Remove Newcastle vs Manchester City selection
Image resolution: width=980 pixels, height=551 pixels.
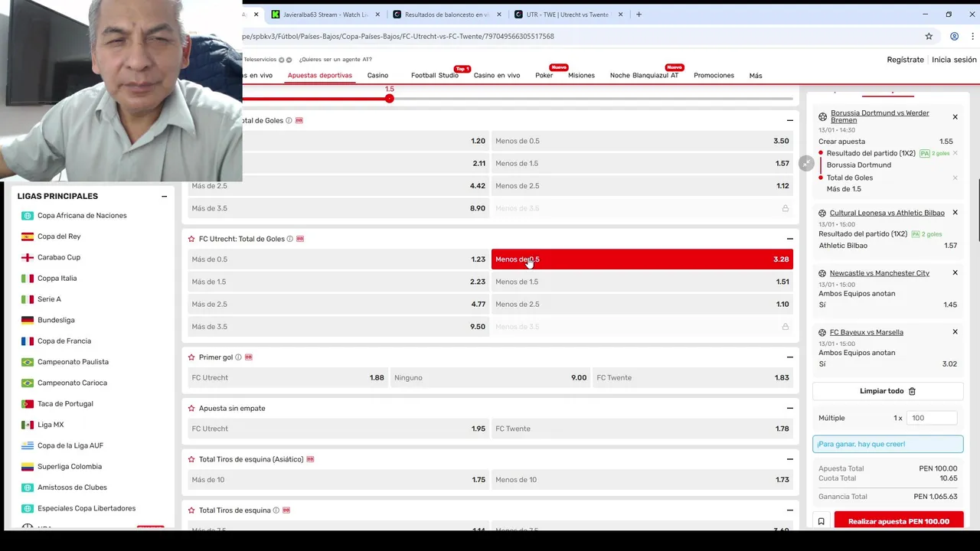coord(955,272)
